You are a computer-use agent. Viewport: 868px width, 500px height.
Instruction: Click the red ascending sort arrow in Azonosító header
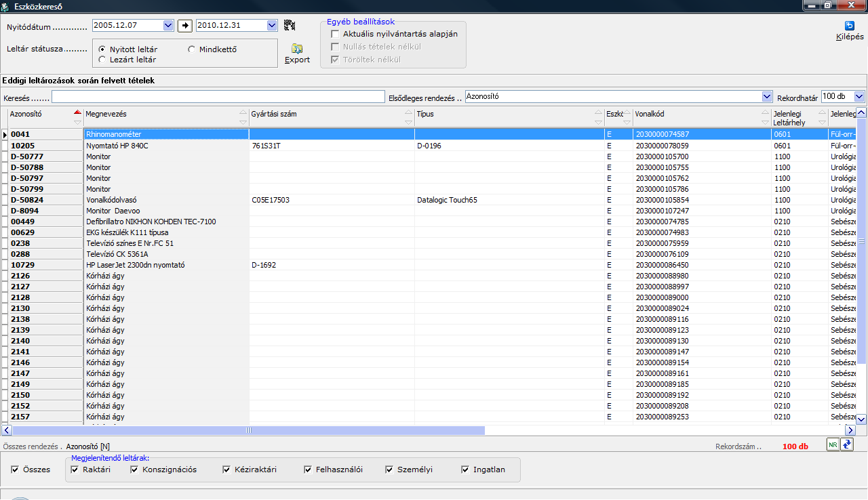click(x=77, y=112)
